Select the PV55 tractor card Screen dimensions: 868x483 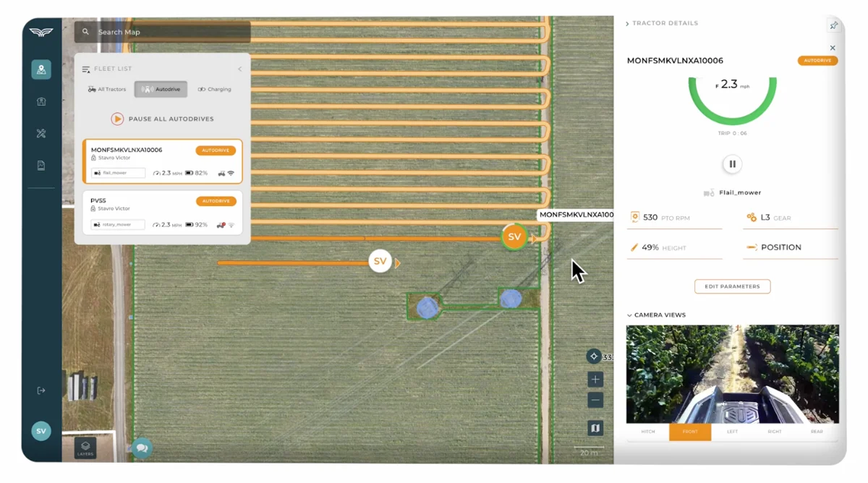(162, 213)
